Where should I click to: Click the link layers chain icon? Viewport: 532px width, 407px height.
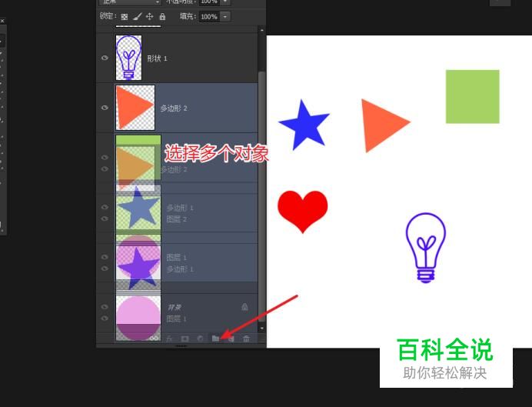(154, 338)
